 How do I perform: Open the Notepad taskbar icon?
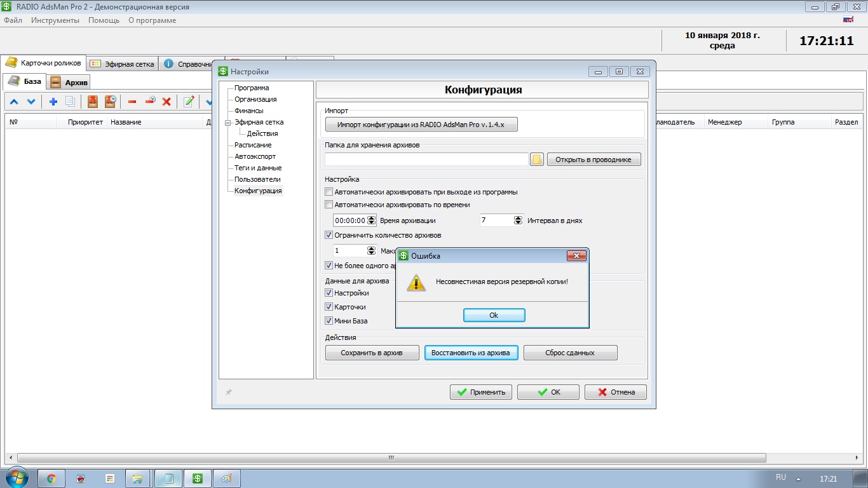(168, 478)
